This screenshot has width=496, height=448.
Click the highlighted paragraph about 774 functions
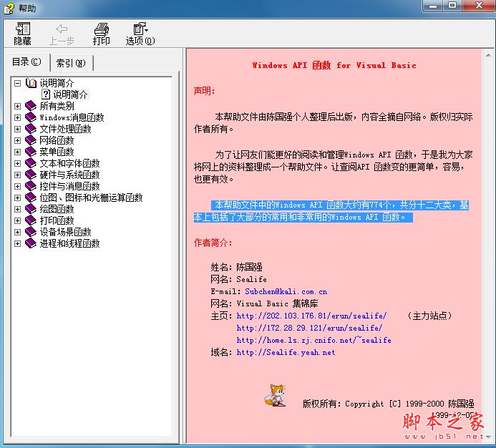point(331,211)
